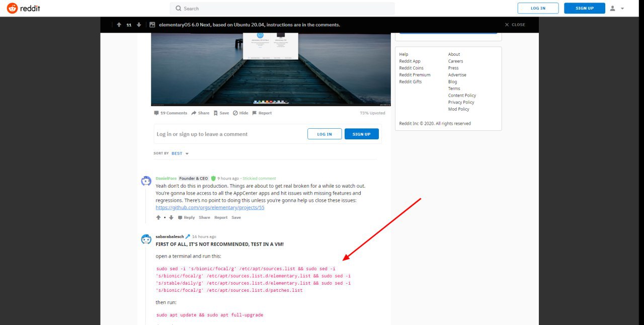This screenshot has height=325, width=644.
Task: Open the Reddit home logo
Action: (23, 8)
